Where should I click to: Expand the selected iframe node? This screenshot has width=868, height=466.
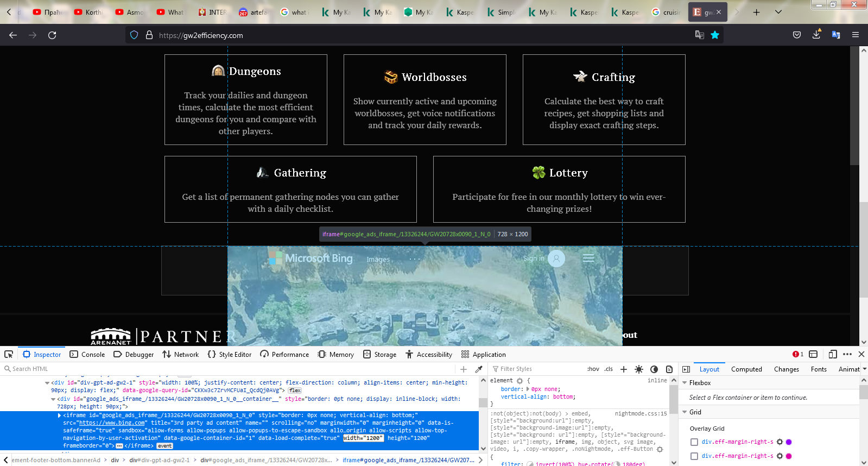[60, 415]
